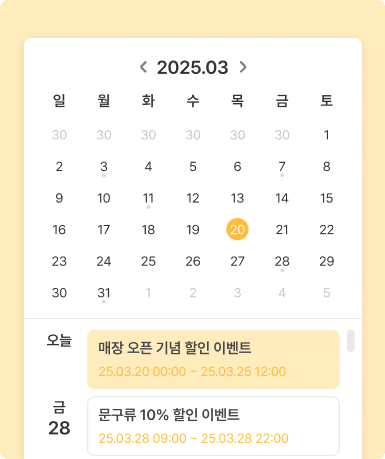Click the event list scrollbar thumb
This screenshot has width=385, height=459.
[x=350, y=341]
